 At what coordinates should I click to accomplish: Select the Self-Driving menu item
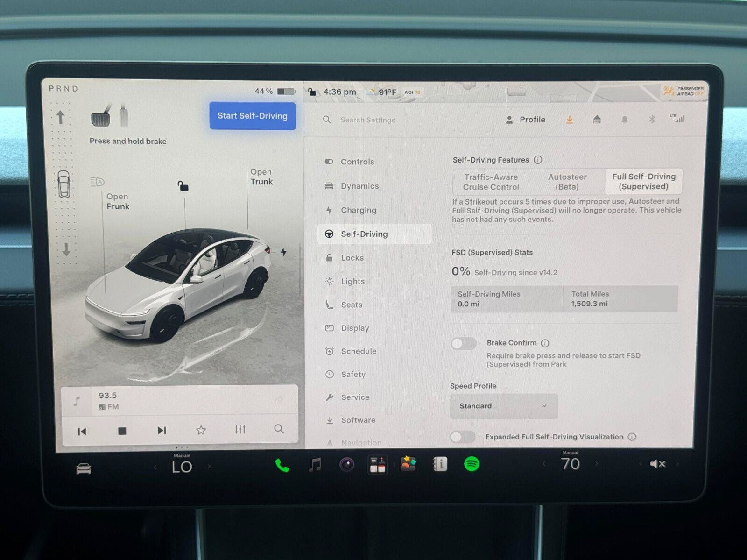(374, 234)
